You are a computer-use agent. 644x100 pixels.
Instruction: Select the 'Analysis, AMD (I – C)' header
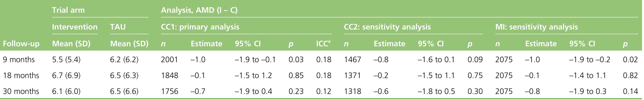pyautogui.click(x=199, y=10)
